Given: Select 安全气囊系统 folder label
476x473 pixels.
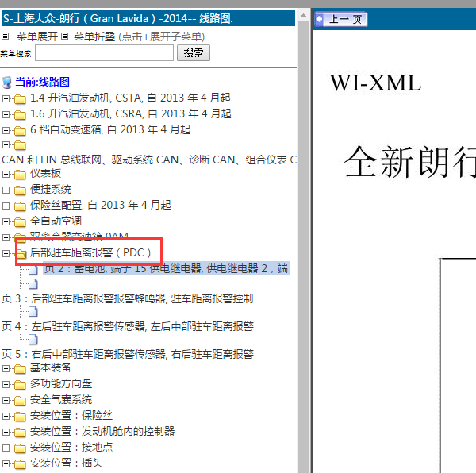Looking at the screenshot, I should point(61,399).
